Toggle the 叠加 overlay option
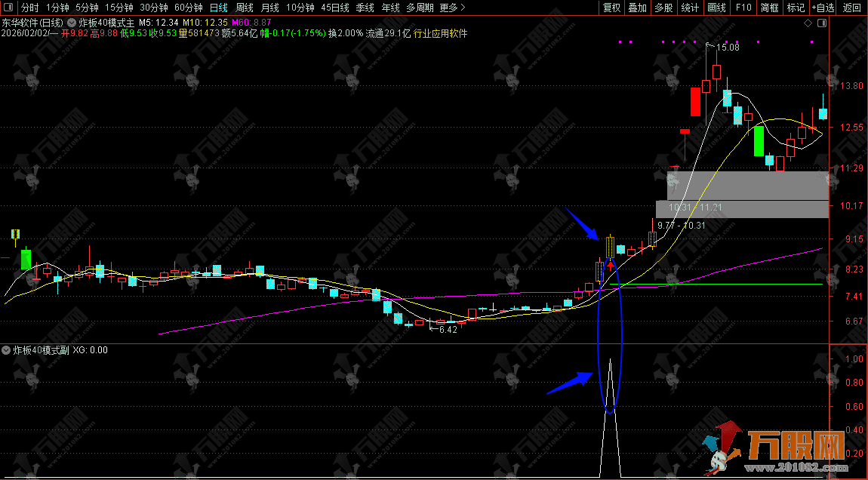Image resolution: width=868 pixels, height=480 pixels. point(637,8)
